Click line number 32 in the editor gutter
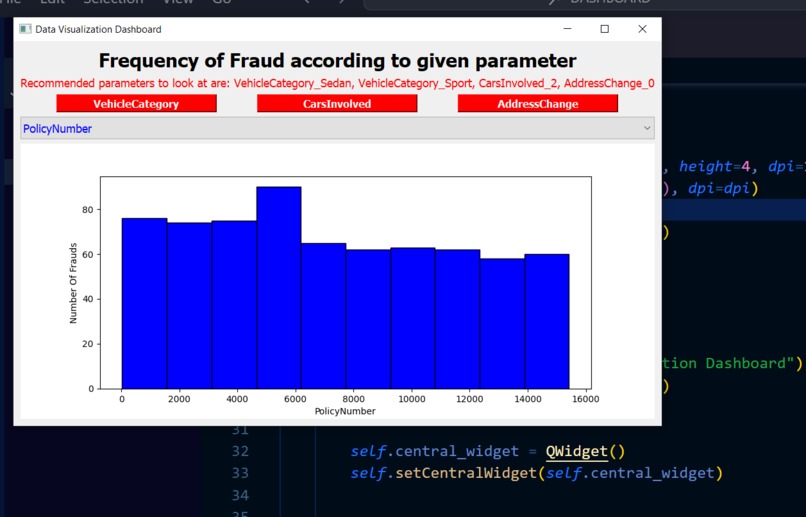The height and width of the screenshot is (517, 806). [x=240, y=451]
